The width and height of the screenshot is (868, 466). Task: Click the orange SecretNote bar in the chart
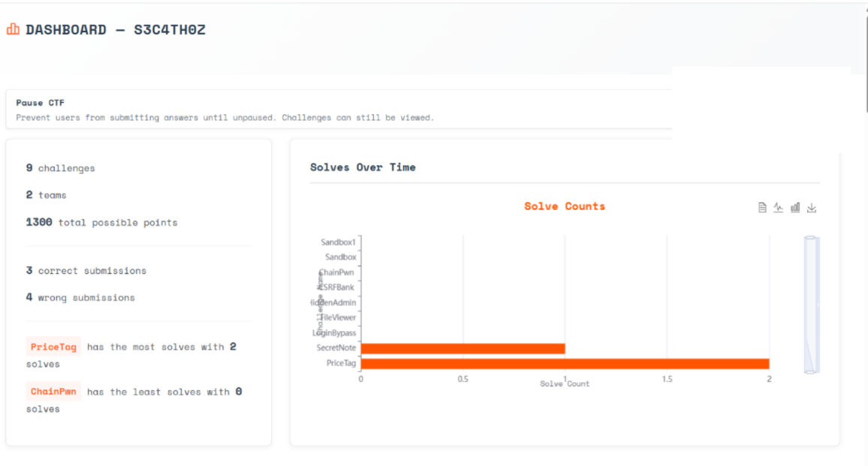[x=463, y=348]
